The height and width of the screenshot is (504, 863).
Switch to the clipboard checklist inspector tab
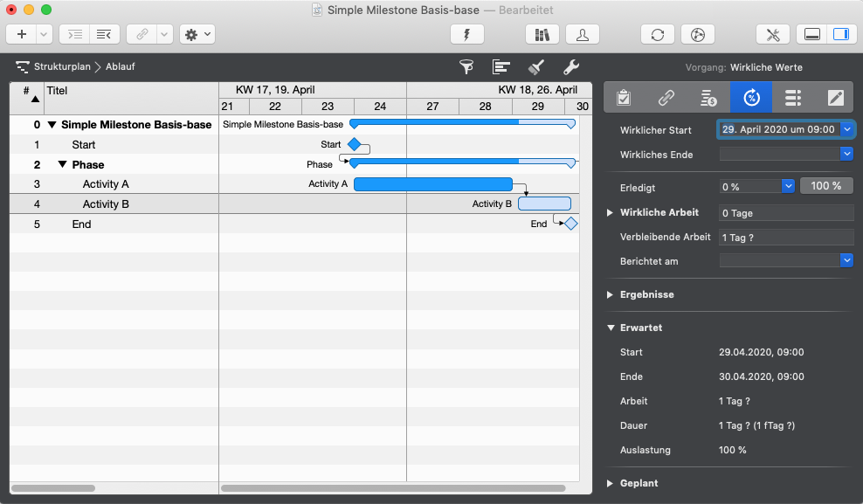(x=624, y=97)
